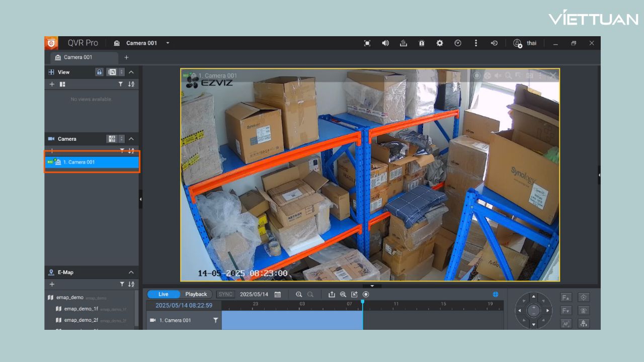Select '1. Camera 001' in camera list

[92, 162]
